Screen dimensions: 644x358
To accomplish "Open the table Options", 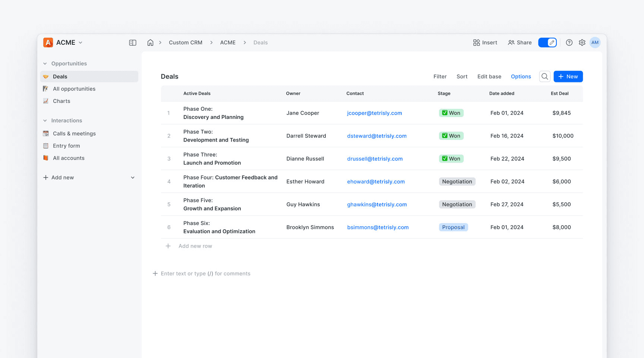I will tap(521, 76).
